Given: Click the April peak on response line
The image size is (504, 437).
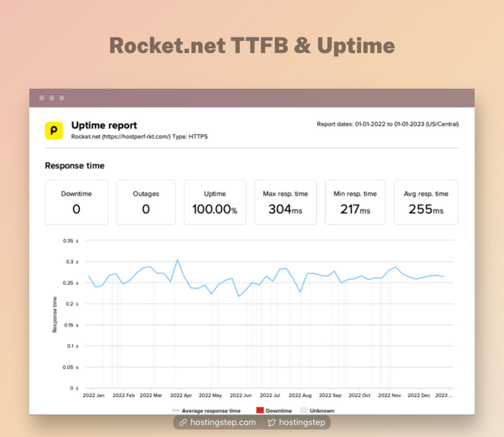Looking at the screenshot, I should tap(177, 260).
